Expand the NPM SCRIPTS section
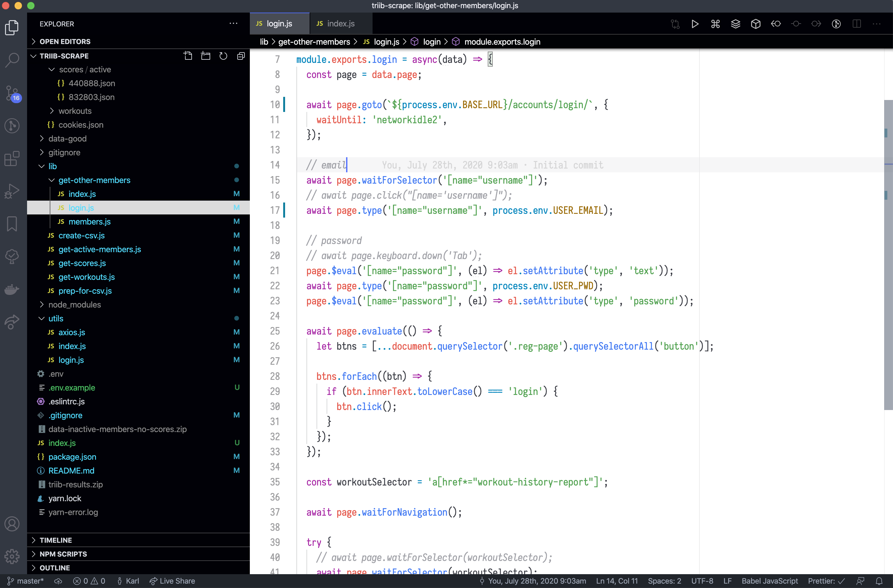 click(x=63, y=554)
